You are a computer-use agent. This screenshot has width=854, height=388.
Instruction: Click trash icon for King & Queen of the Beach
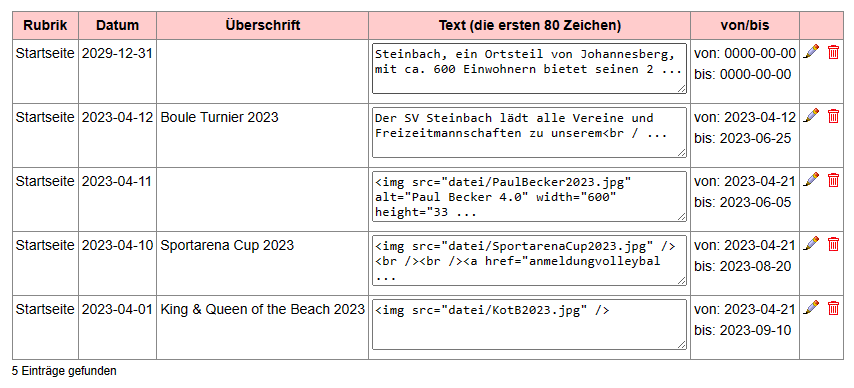pos(833,308)
